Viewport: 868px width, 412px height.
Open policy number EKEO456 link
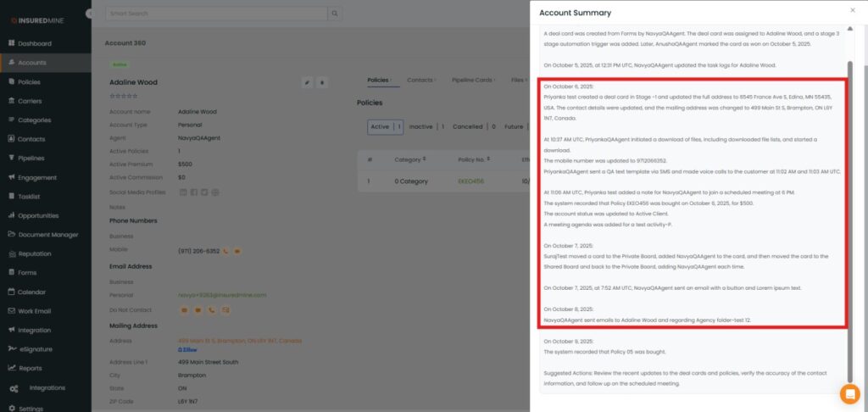[470, 181]
